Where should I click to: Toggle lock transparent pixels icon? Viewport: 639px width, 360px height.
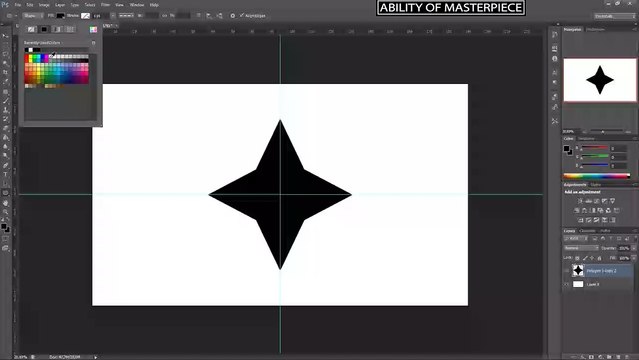pos(577,258)
